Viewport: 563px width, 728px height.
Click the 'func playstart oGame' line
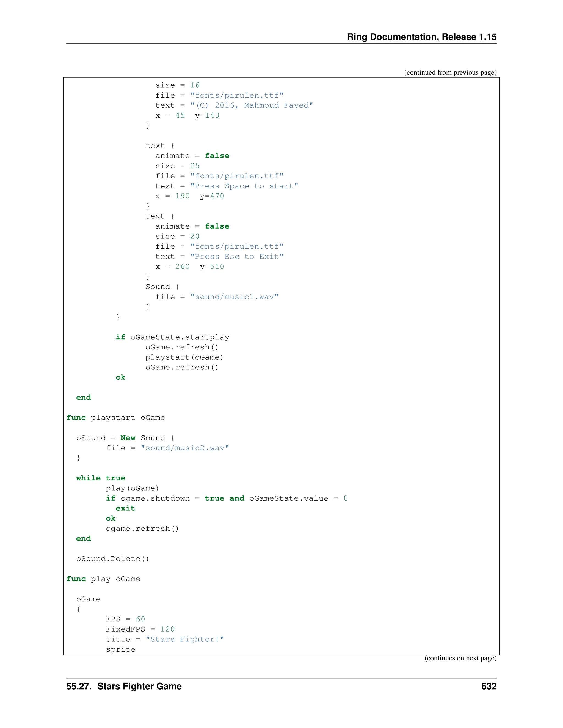click(115, 418)
